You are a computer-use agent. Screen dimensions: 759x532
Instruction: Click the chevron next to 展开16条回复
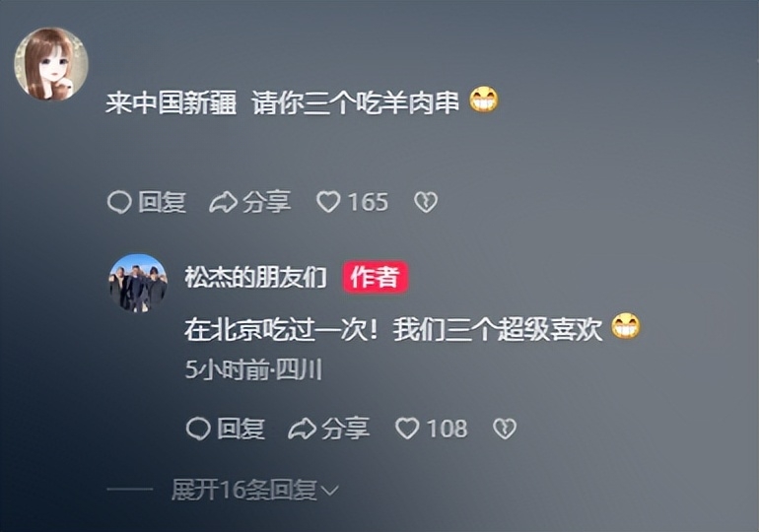point(329,492)
